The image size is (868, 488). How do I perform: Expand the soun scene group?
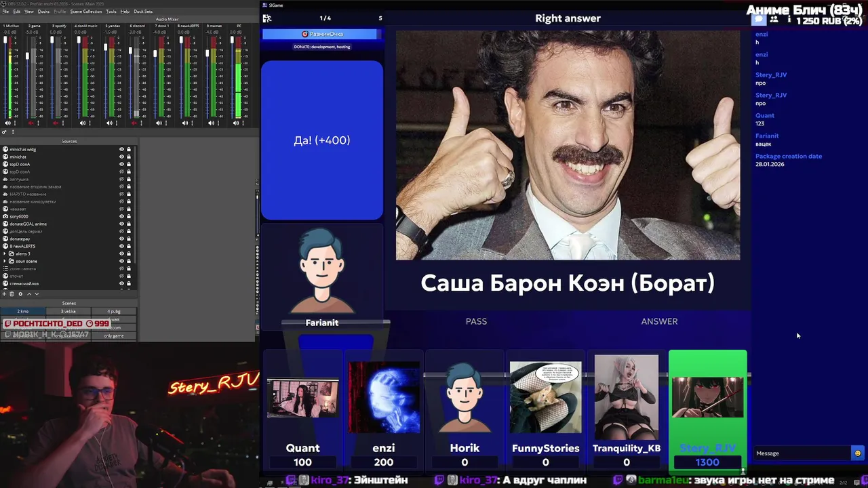click(x=5, y=261)
